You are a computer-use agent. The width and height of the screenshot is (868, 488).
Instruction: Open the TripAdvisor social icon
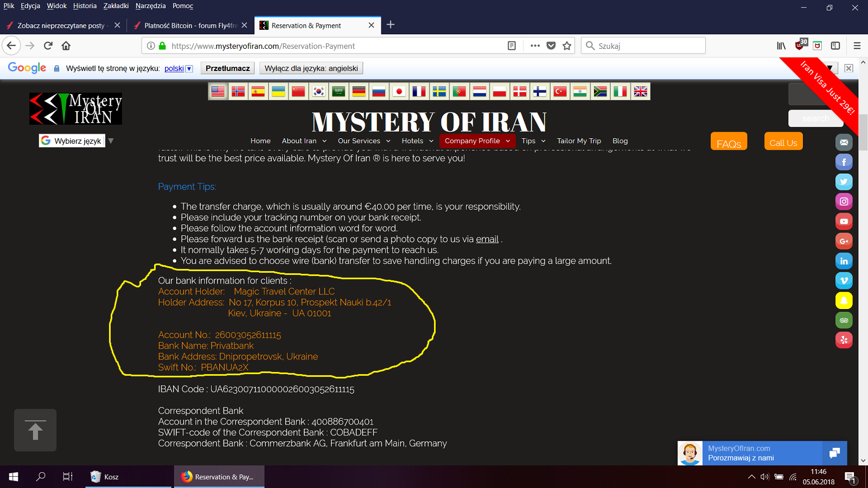coord(844,320)
